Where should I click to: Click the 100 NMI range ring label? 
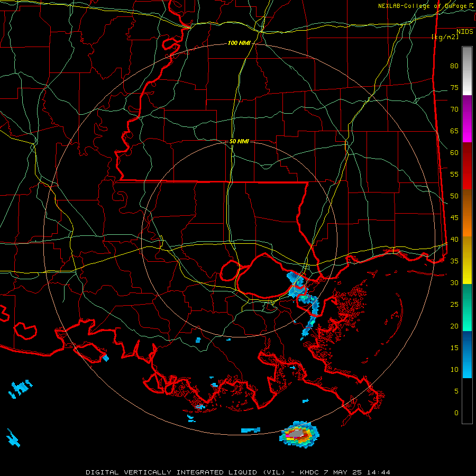tap(239, 43)
